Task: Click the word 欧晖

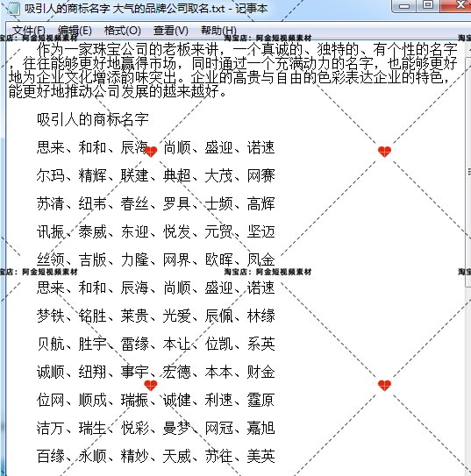Action: (x=218, y=259)
